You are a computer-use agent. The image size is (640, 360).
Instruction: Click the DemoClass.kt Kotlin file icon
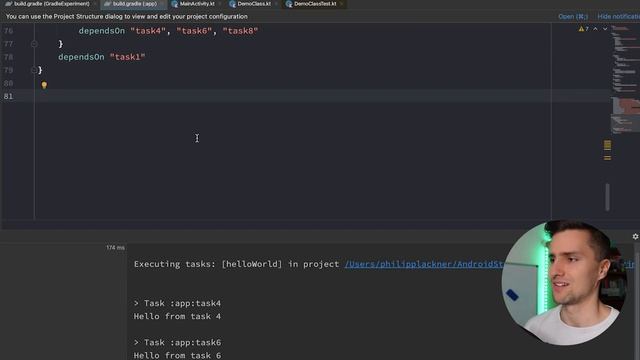coord(232,4)
